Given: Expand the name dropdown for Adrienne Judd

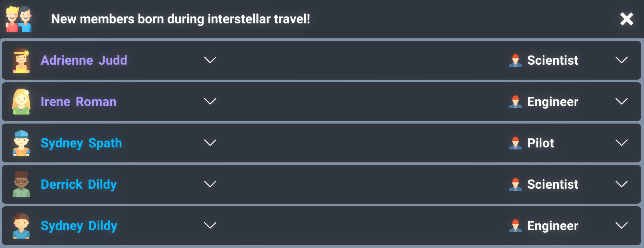Looking at the screenshot, I should click(210, 60).
